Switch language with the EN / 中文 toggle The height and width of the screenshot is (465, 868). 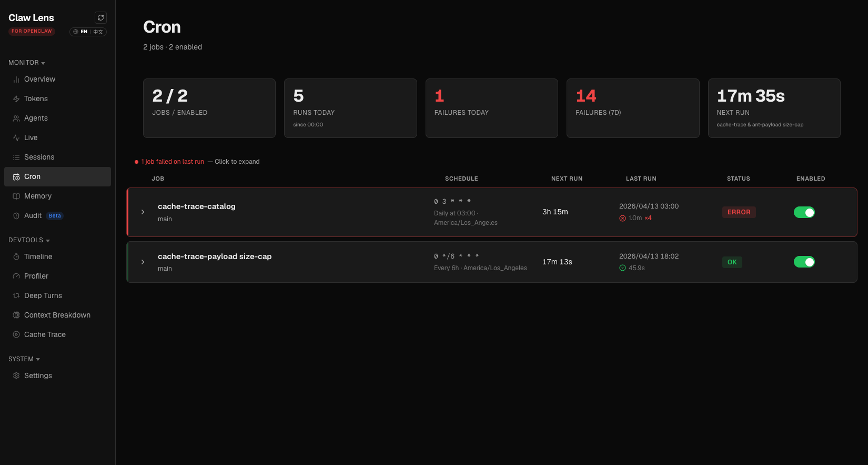coord(88,32)
